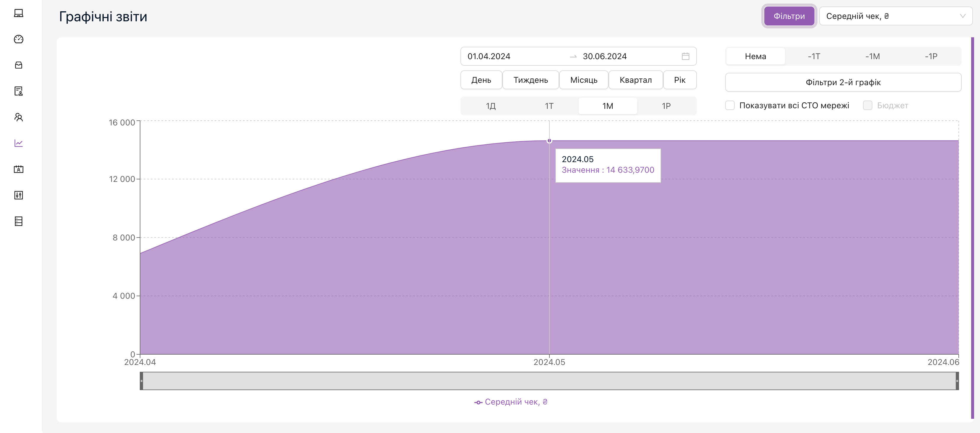The height and width of the screenshot is (433, 980).
Task: Click the 12 000 axis value
Action: pos(122,179)
